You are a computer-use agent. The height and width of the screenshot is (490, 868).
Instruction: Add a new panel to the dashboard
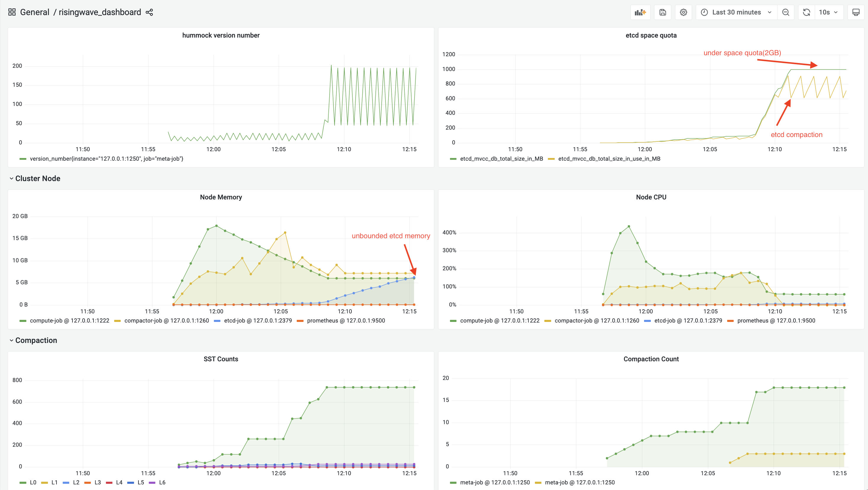pyautogui.click(x=640, y=12)
